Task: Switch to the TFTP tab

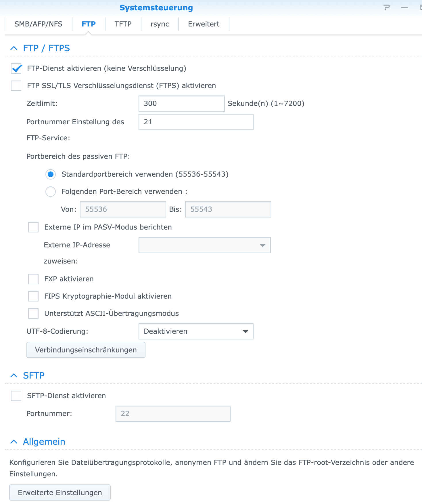Action: 123,24
